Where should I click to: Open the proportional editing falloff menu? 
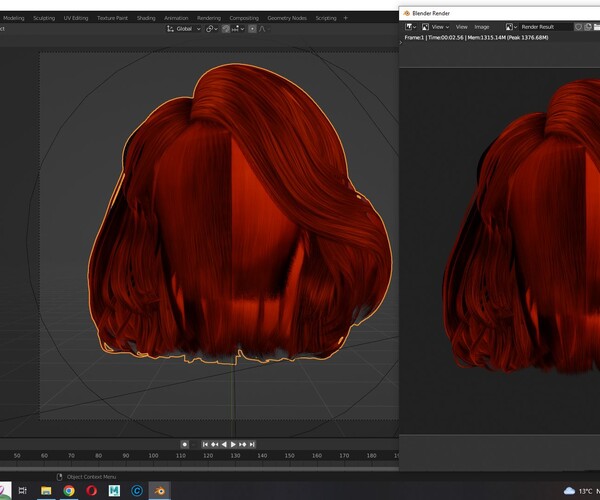264,29
